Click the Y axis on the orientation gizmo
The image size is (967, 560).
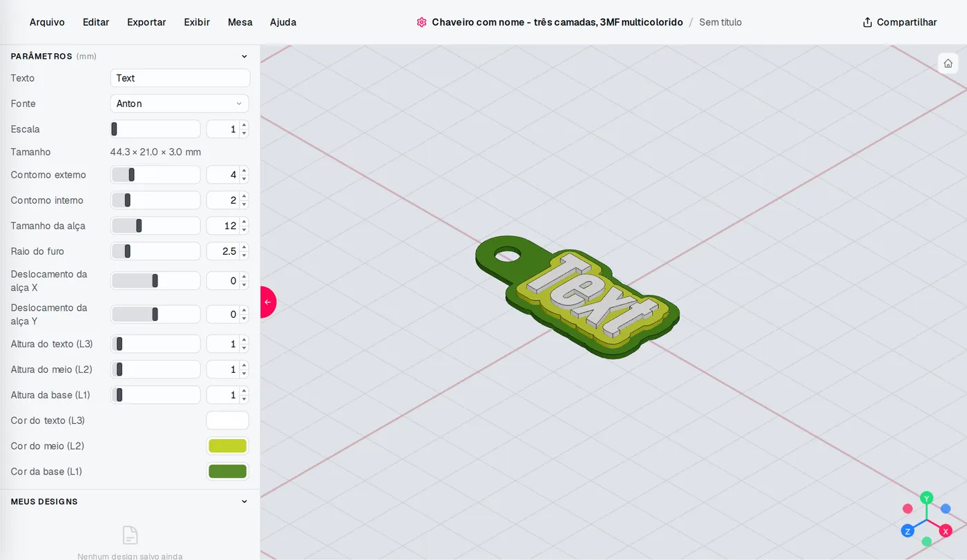pos(927,498)
